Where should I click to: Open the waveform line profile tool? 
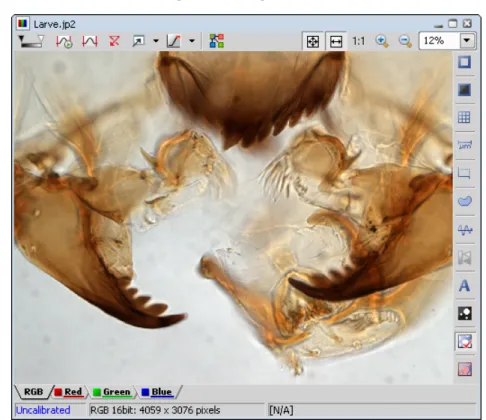465,230
